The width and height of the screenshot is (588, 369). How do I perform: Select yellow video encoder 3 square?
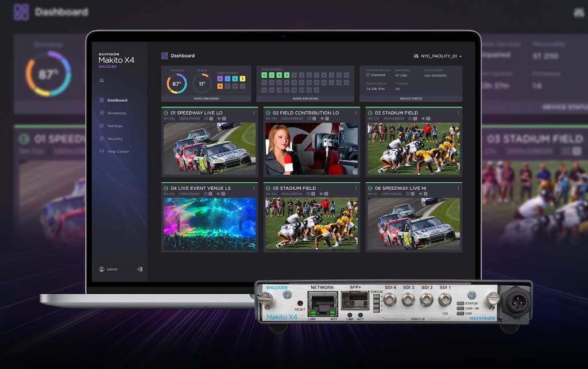tap(242, 78)
